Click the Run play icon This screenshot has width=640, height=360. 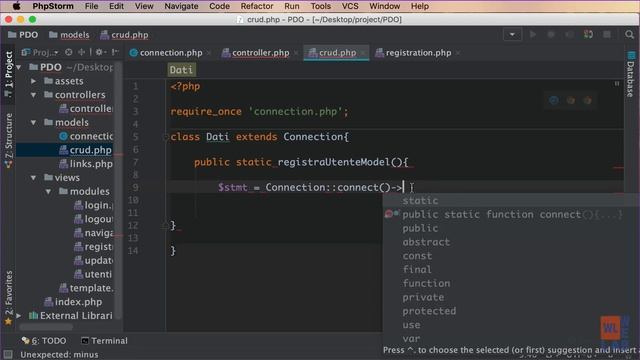[533, 35]
